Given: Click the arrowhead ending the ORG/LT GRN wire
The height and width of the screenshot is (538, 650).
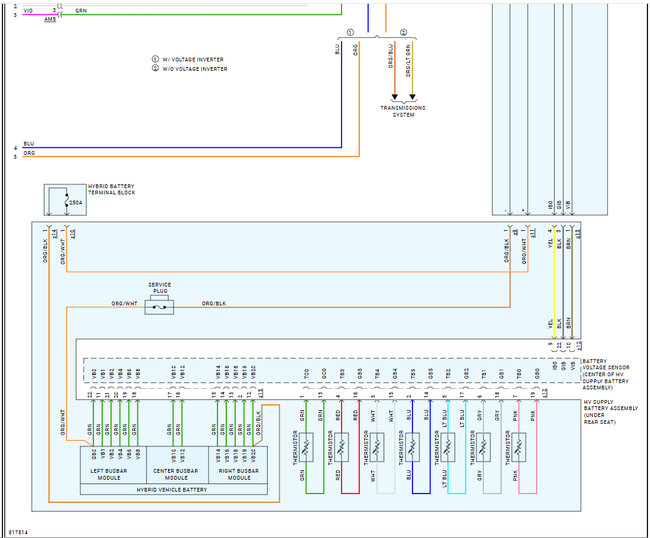Looking at the screenshot, I should [x=412, y=97].
